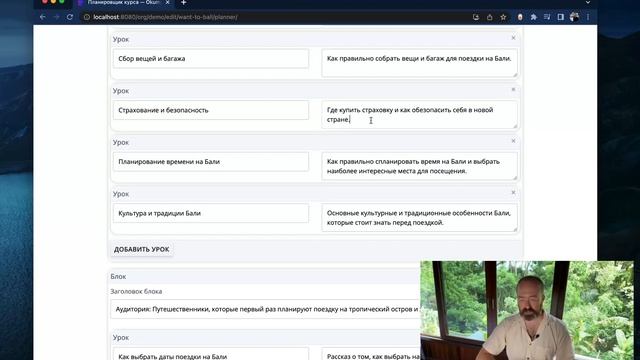Click the Основные культурные description box

419,218
